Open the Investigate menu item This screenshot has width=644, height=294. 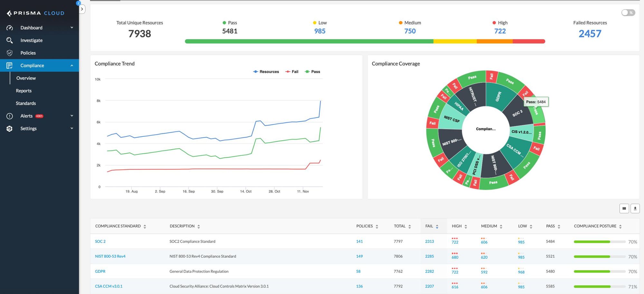click(32, 40)
